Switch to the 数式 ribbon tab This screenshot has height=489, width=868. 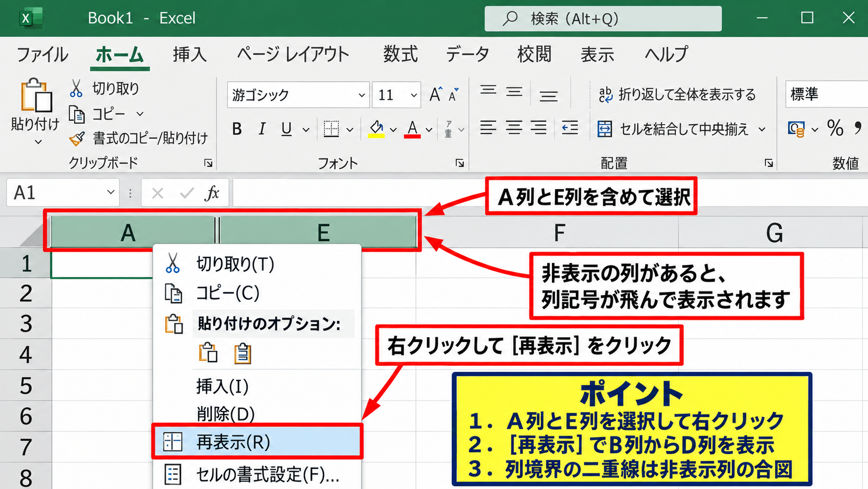tap(400, 54)
